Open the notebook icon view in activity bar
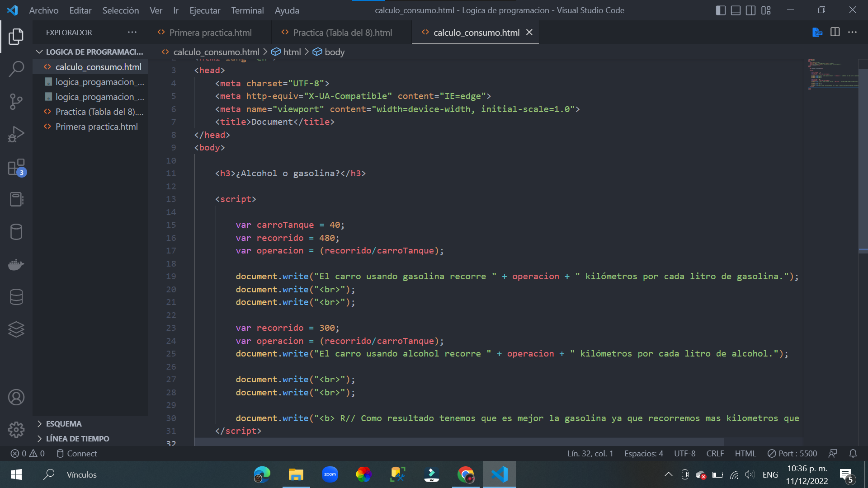This screenshot has height=488, width=868. click(16, 199)
